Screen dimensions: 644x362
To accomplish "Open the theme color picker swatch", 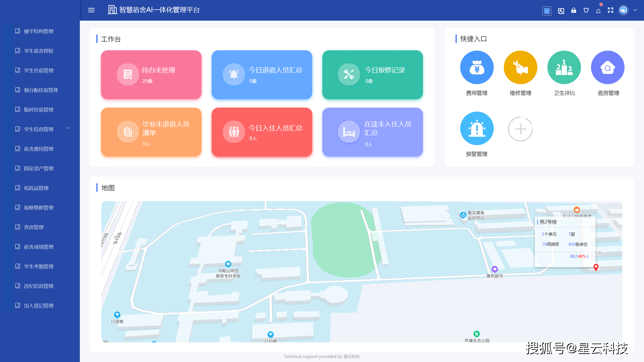I will pyautogui.click(x=547, y=11).
